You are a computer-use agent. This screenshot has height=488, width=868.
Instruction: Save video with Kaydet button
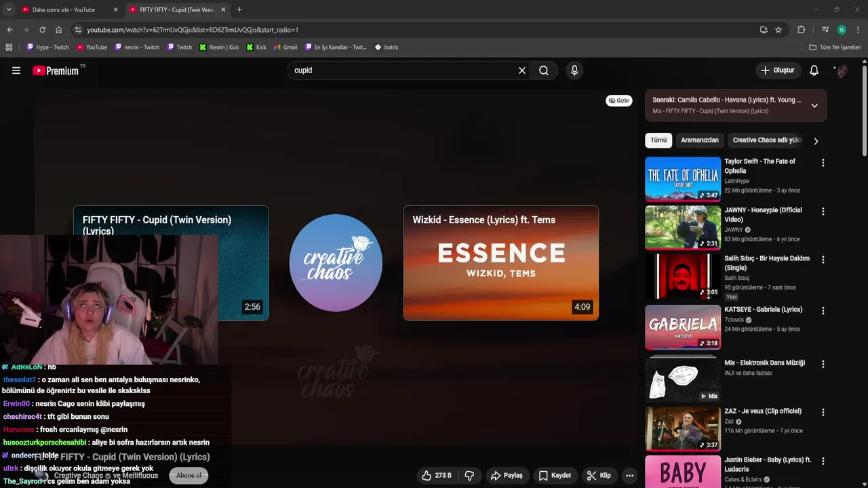tap(555, 476)
